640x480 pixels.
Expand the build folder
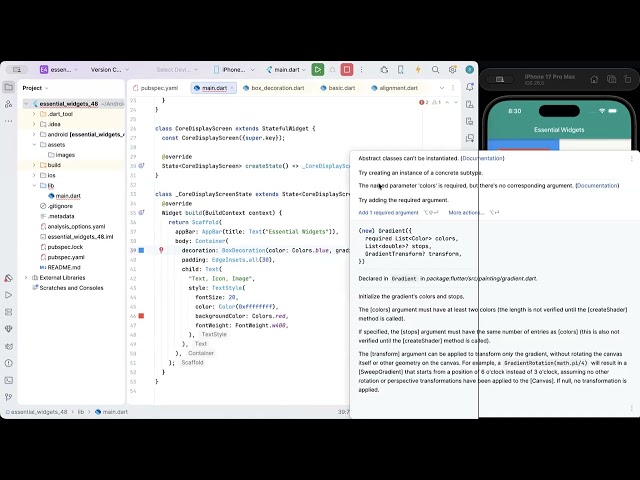click(34, 165)
